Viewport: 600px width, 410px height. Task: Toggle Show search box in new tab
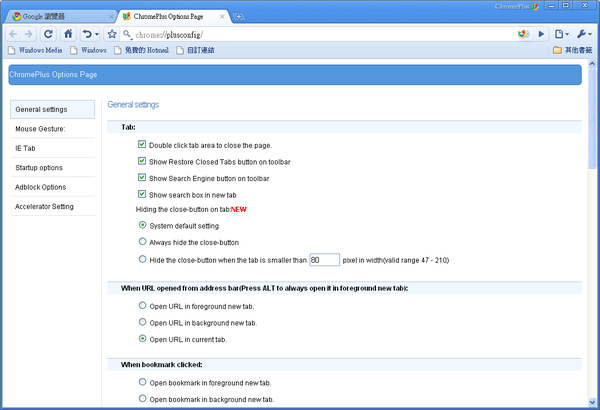click(142, 194)
